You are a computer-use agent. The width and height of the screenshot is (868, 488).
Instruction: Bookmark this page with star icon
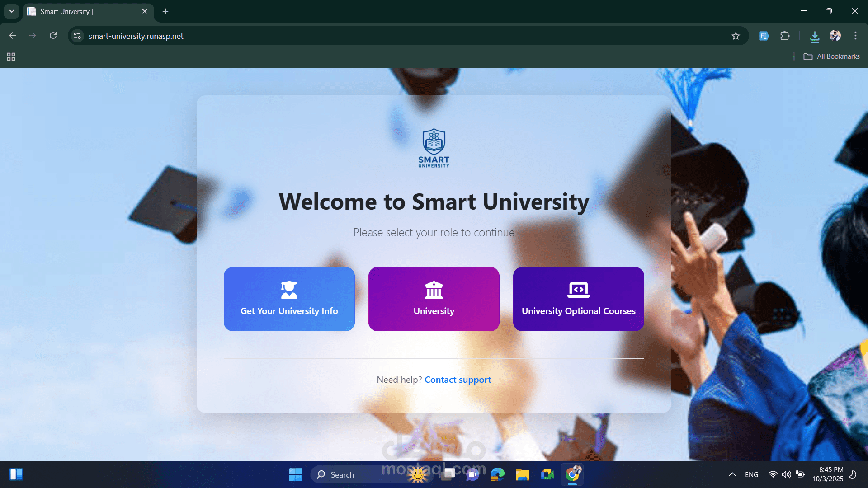[736, 36]
